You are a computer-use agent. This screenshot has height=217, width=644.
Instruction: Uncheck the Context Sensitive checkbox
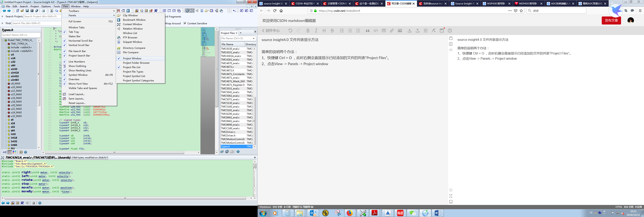185,24
